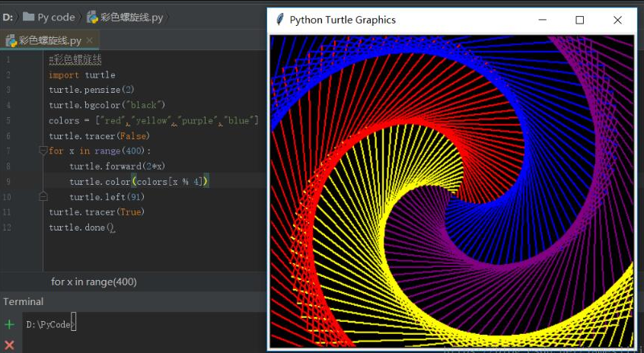Click on turtle.pensize(2) line

91,90
